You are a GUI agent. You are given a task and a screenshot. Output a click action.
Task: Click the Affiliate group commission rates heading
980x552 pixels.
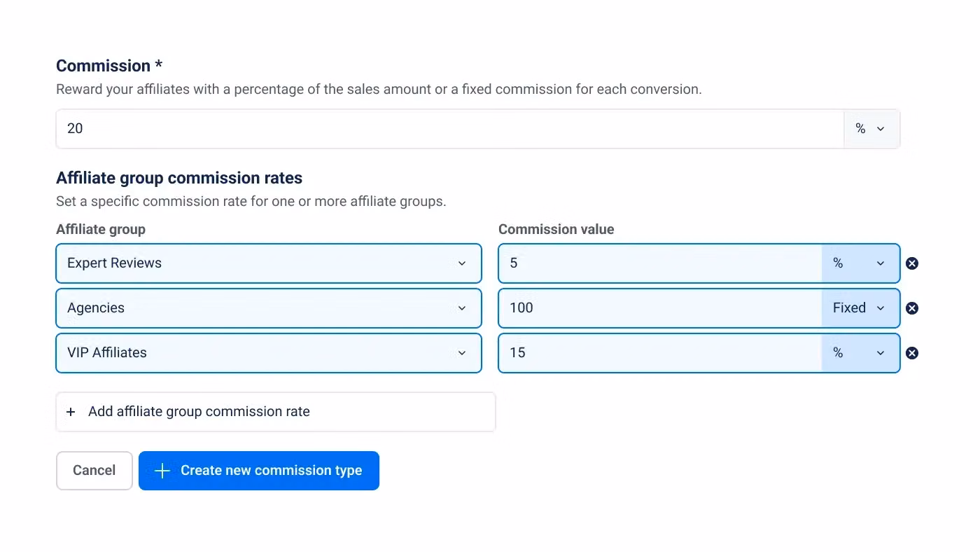pos(179,178)
